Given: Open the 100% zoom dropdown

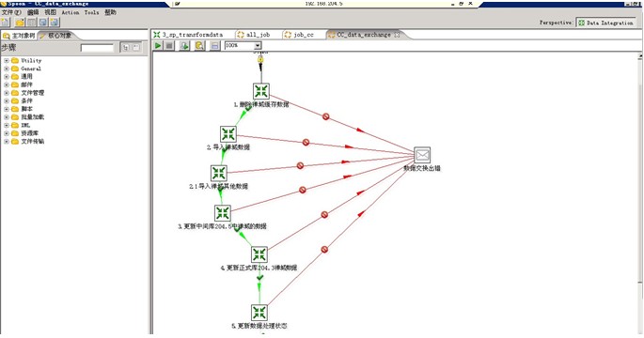Looking at the screenshot, I should [258, 45].
